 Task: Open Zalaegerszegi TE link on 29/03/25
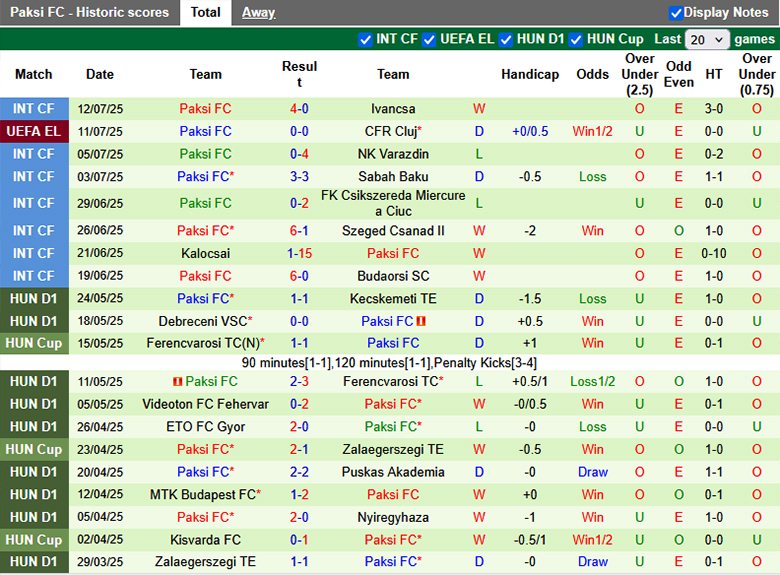tap(205, 562)
